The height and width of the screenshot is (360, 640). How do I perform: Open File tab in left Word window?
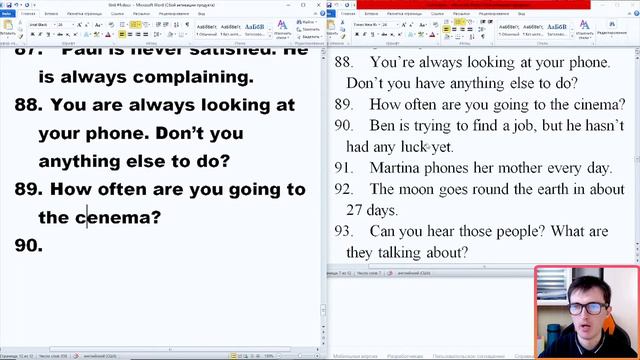click(x=8, y=13)
